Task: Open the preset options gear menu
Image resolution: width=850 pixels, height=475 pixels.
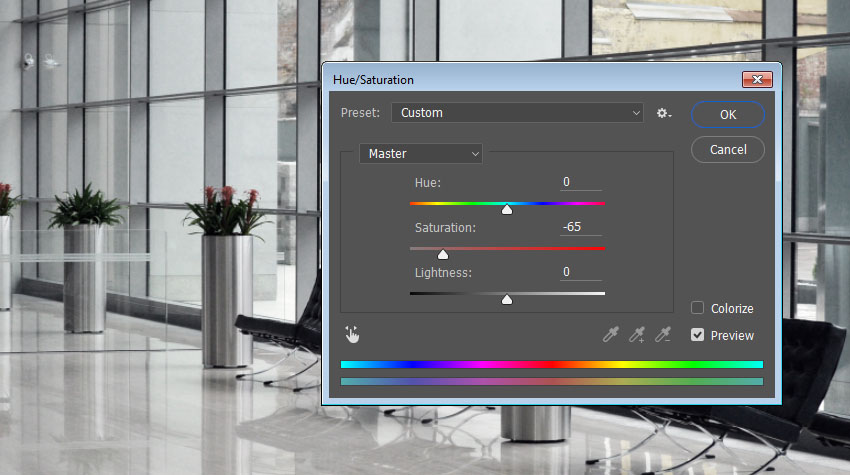Action: tap(663, 114)
